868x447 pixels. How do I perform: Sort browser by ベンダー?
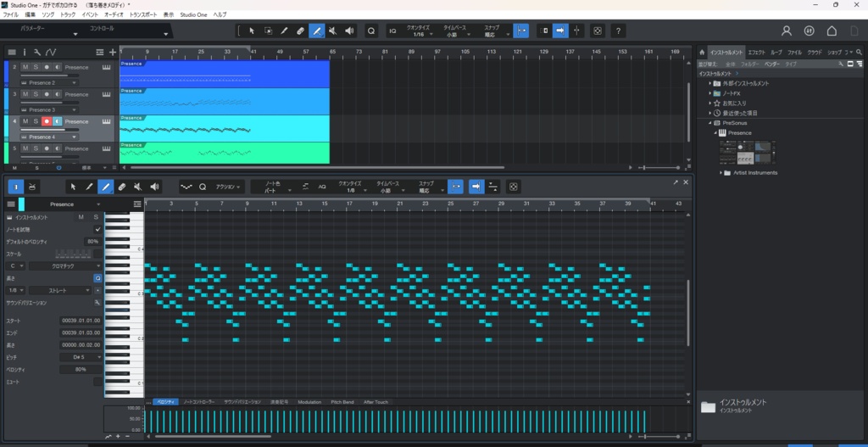(x=771, y=64)
